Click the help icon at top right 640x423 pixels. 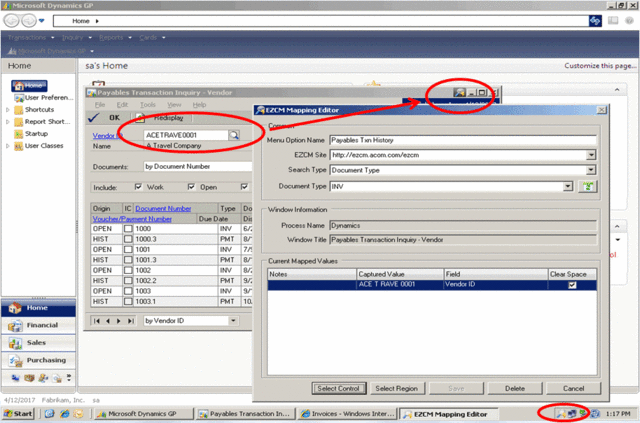tap(629, 20)
